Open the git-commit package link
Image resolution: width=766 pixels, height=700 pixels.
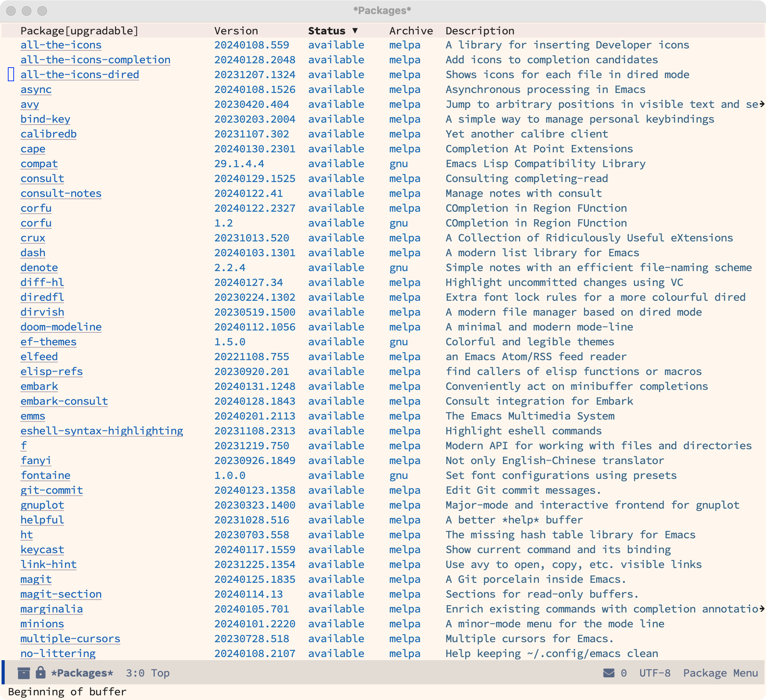point(52,490)
